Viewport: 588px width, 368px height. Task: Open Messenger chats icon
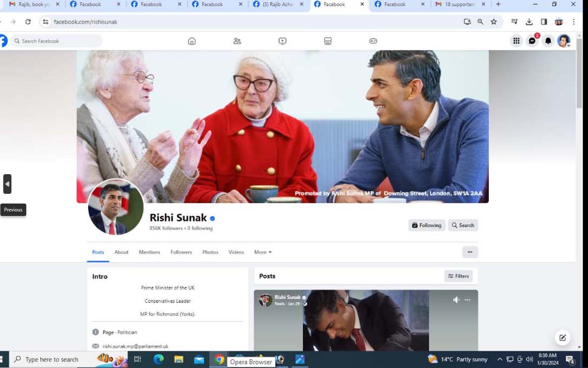(x=532, y=41)
